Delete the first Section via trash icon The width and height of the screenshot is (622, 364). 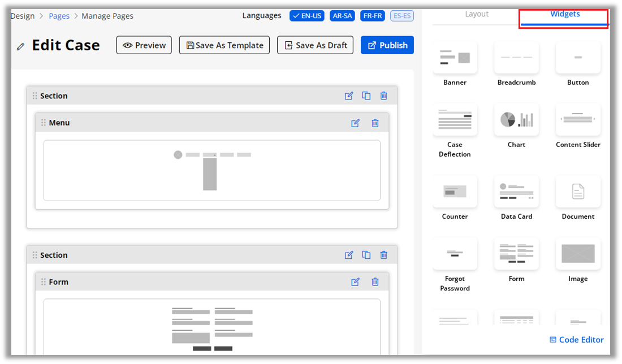pos(384,96)
